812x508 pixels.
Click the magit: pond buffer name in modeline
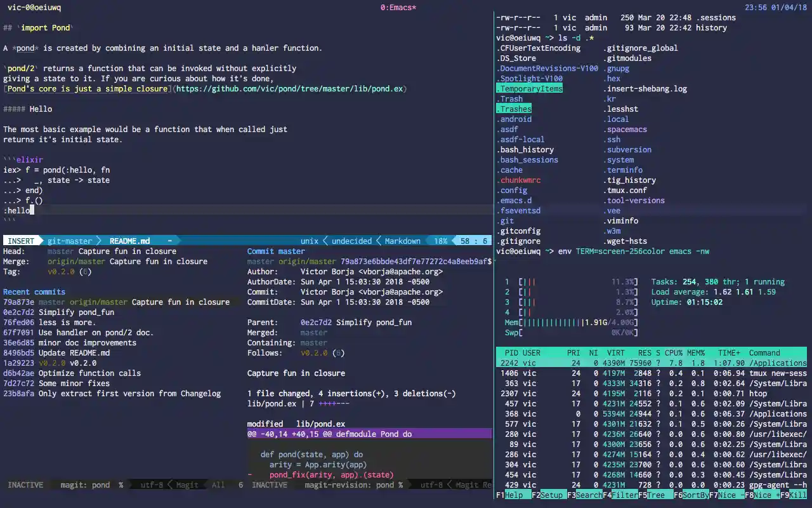pyautogui.click(x=85, y=485)
